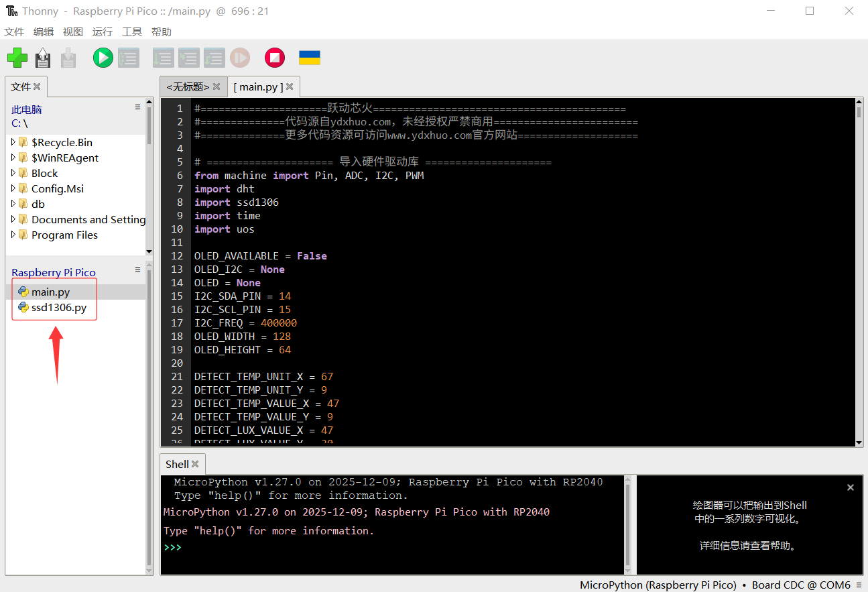Click the line 'I2C_SDA_PIN = 14'
This screenshot has height=592, width=868.
(x=243, y=296)
